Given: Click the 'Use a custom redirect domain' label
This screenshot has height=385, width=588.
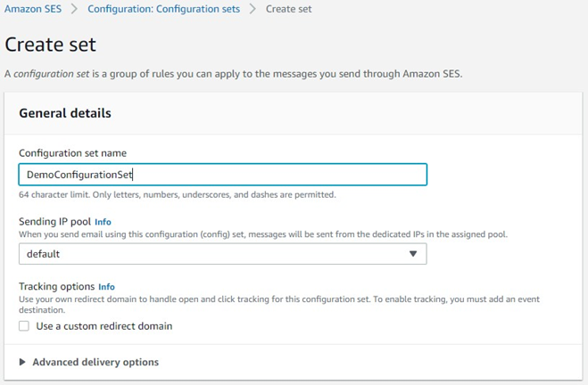Looking at the screenshot, I should 104,326.
